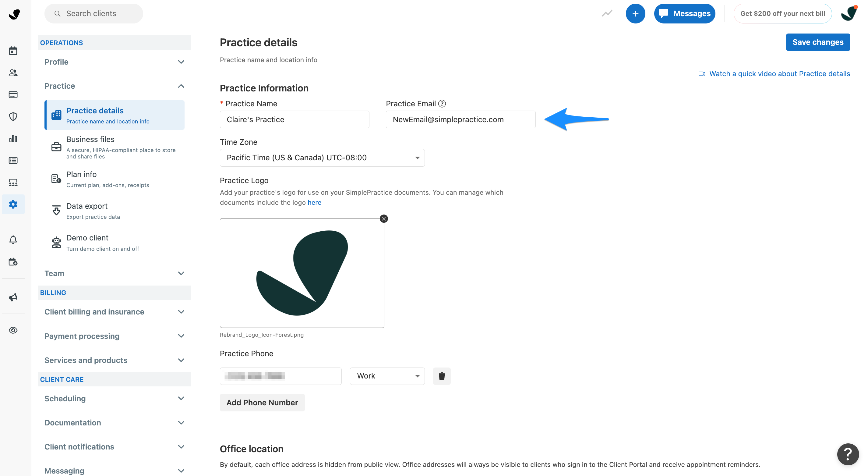Screen dimensions: 868x476
Task: Open the phone type Work dropdown
Action: [387, 376]
